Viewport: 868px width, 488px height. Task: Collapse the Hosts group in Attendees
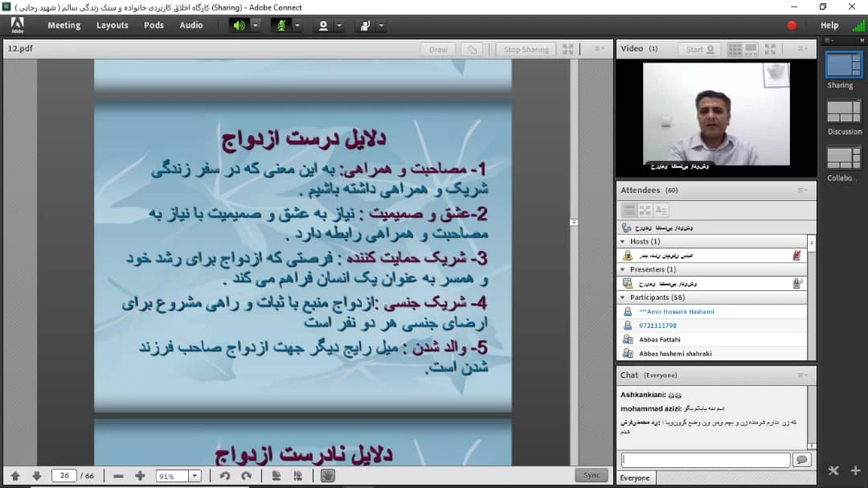point(622,241)
